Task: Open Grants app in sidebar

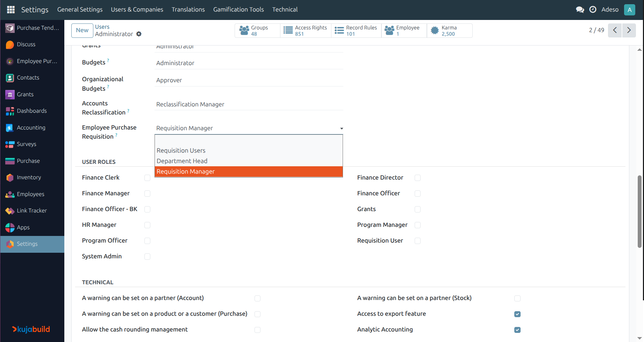Action: (x=32, y=94)
